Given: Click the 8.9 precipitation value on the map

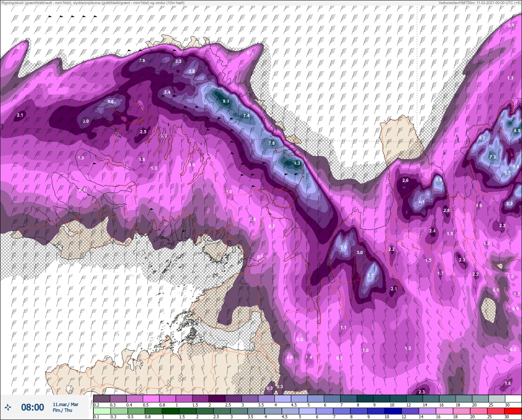Looking at the screenshot, I should 517,130.
